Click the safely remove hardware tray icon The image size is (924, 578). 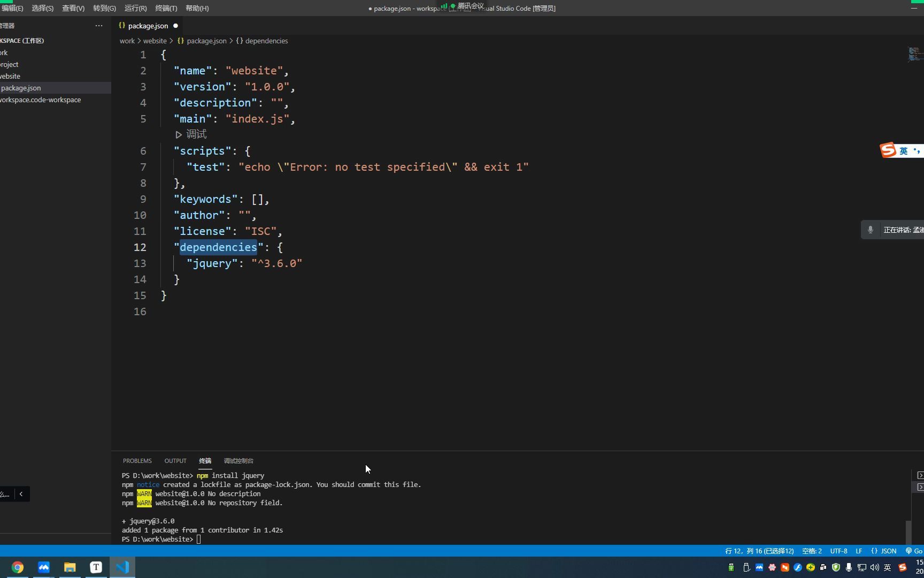tap(746, 567)
